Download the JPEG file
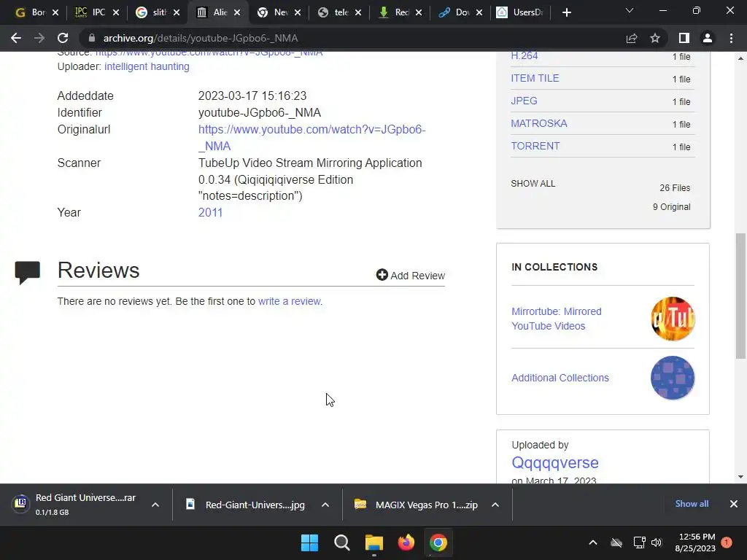The width and height of the screenshot is (747, 560). pyautogui.click(x=524, y=101)
